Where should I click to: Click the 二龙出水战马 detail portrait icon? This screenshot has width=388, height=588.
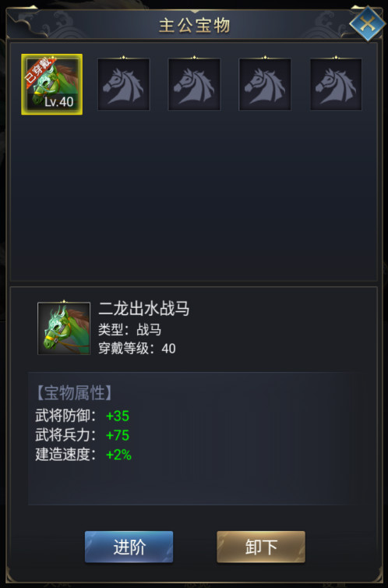pos(64,328)
